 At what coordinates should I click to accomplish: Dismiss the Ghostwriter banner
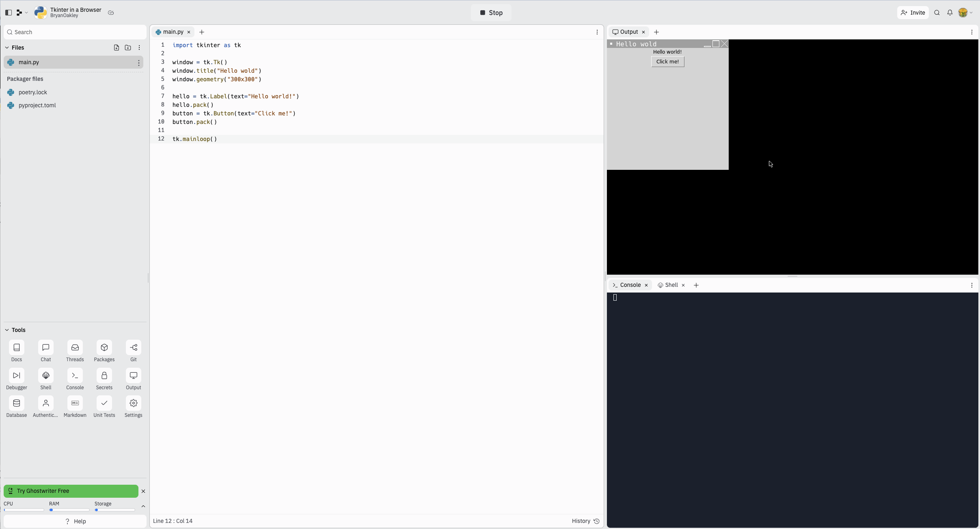(x=143, y=490)
